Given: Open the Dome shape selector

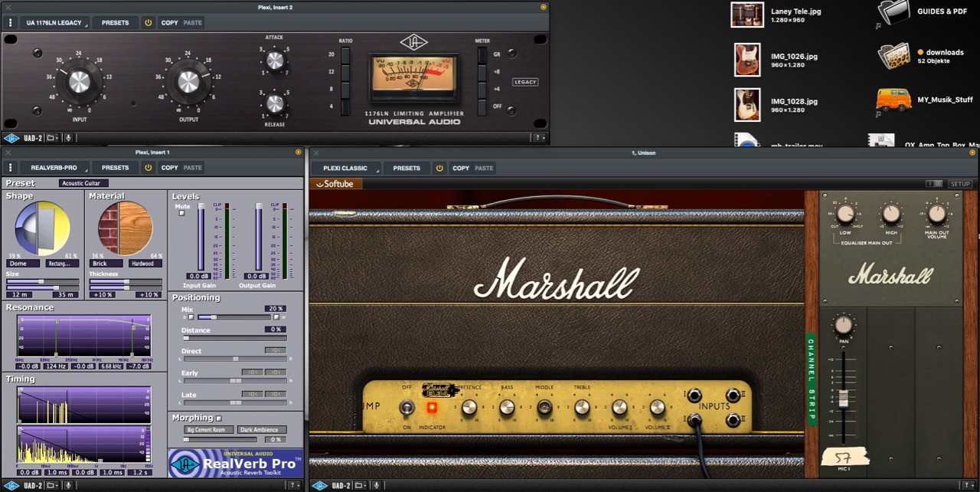Looking at the screenshot, I should 23,263.
